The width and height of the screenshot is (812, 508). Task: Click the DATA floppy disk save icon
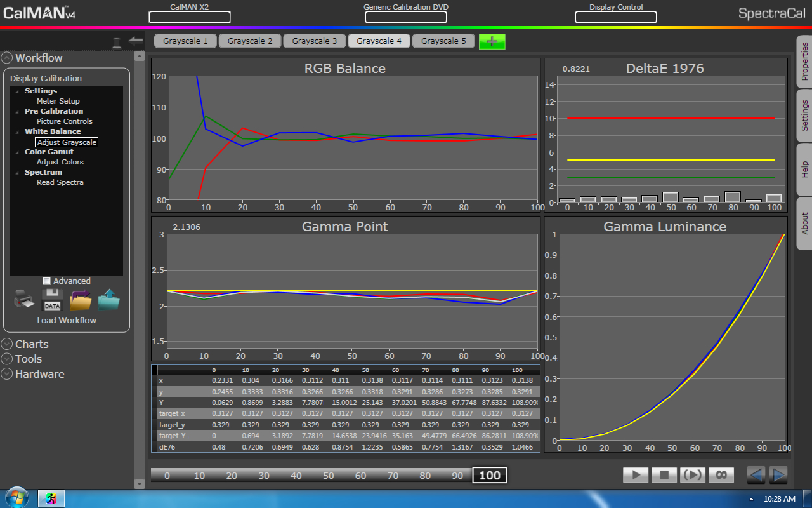point(52,300)
